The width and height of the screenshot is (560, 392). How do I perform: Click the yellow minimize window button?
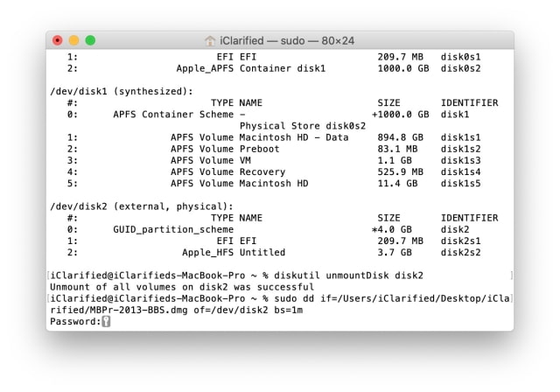coord(73,40)
